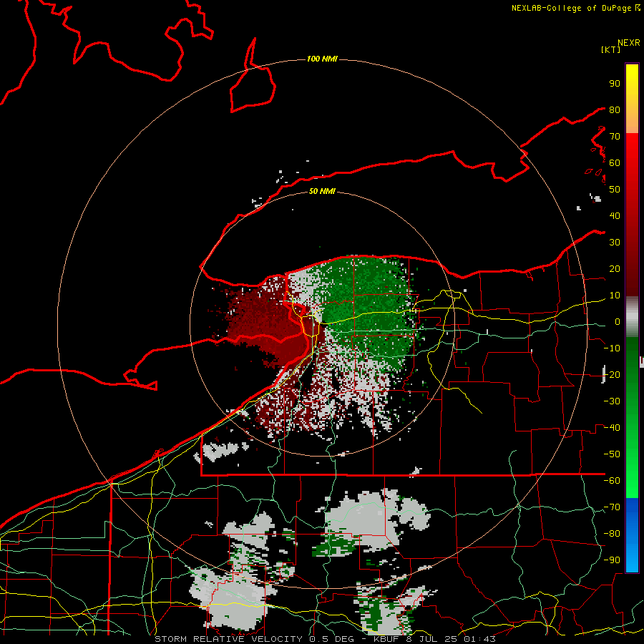Click the KBUF station identifier in the caption
Viewport: 644px width, 644px height.
point(387,639)
